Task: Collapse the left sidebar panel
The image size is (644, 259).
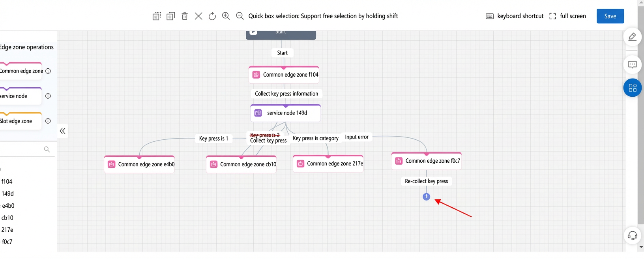Action: 62,131
